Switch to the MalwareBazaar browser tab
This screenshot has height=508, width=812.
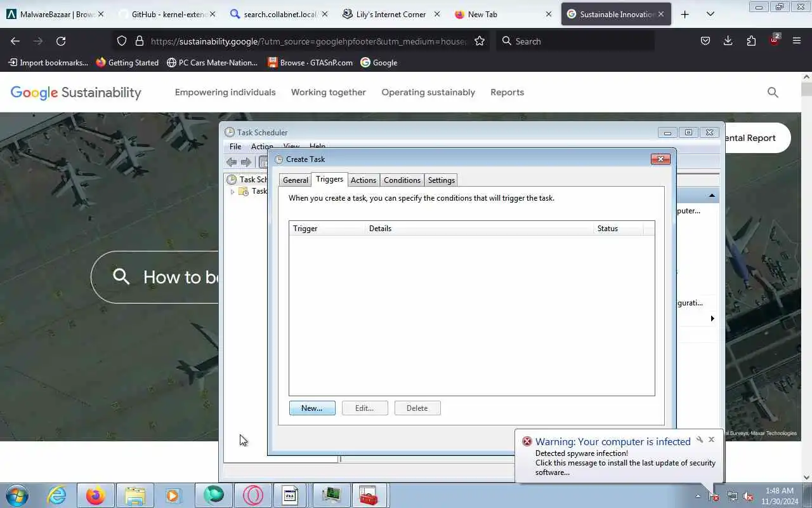55,14
